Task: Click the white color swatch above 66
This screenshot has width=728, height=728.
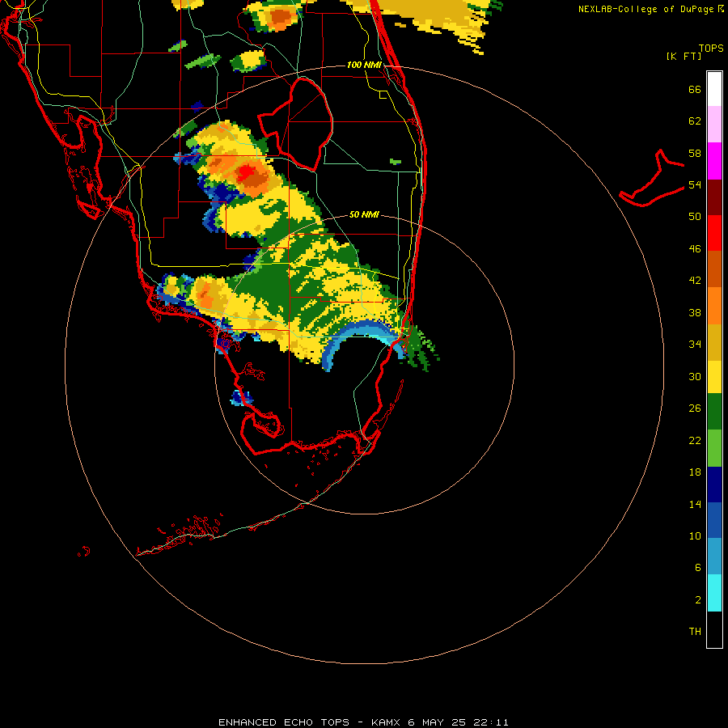Action: pos(714,89)
